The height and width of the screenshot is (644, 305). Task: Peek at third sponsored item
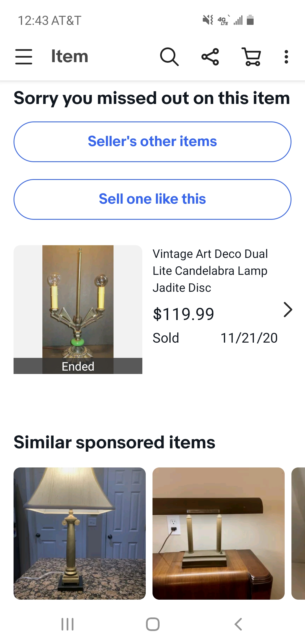point(299,533)
